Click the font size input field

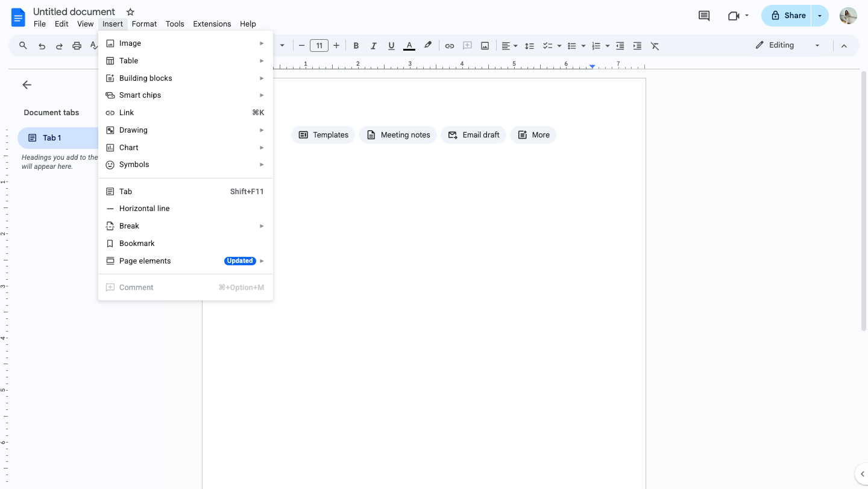(319, 46)
